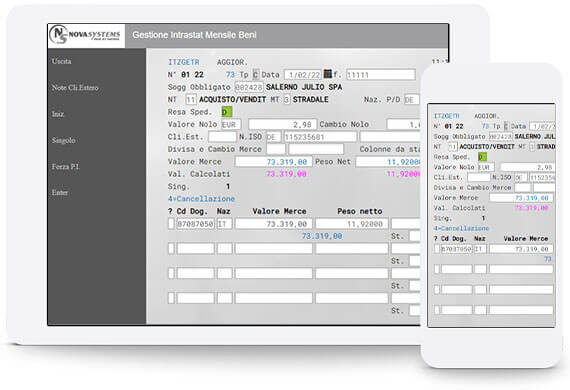Click the N.ISO country field DE
The height and width of the screenshot is (390, 570).
[274, 137]
